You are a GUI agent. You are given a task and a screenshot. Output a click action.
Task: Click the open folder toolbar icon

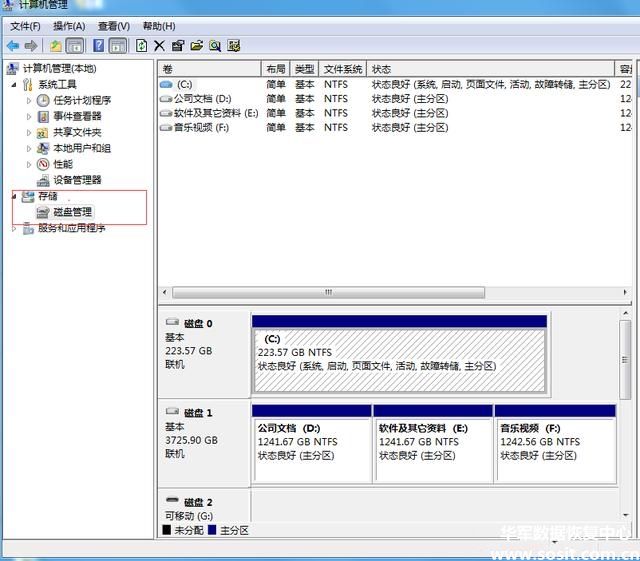click(197, 46)
